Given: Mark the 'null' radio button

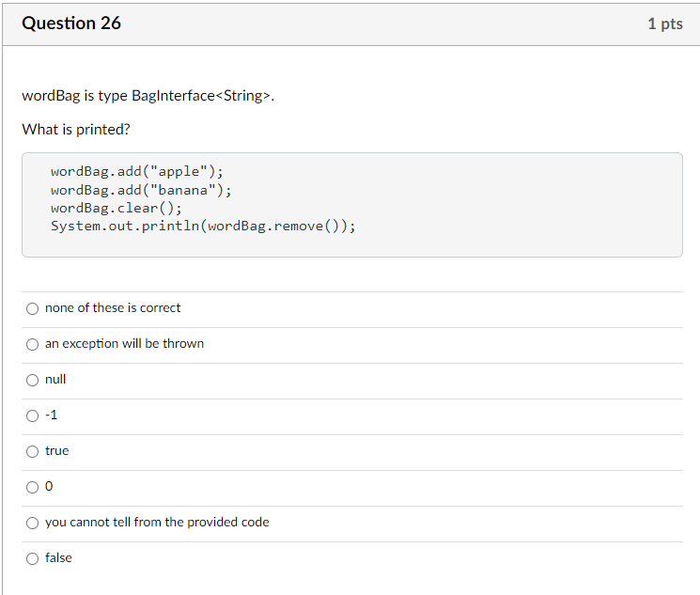Looking at the screenshot, I should 33,380.
